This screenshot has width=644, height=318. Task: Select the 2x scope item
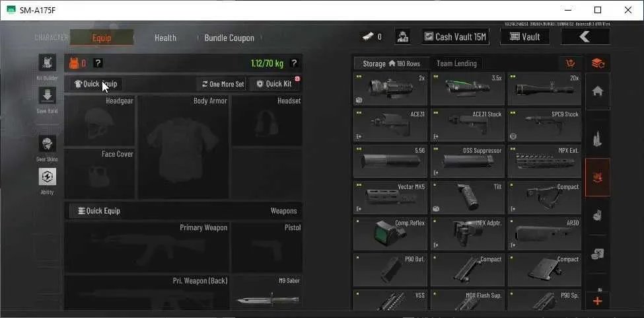tap(390, 89)
